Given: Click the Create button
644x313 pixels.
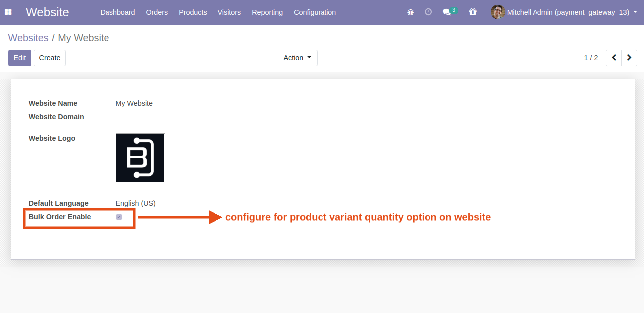Looking at the screenshot, I should (x=50, y=58).
